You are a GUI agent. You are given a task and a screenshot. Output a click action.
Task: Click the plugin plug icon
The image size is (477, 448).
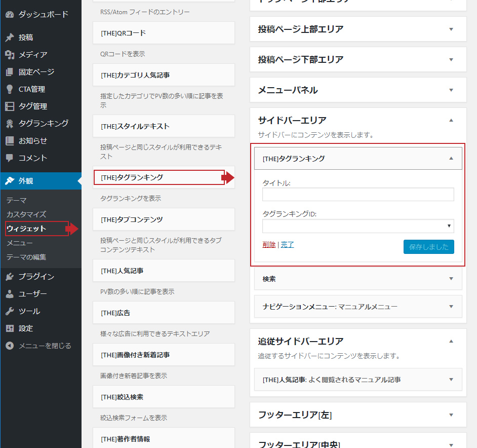pos(9,277)
